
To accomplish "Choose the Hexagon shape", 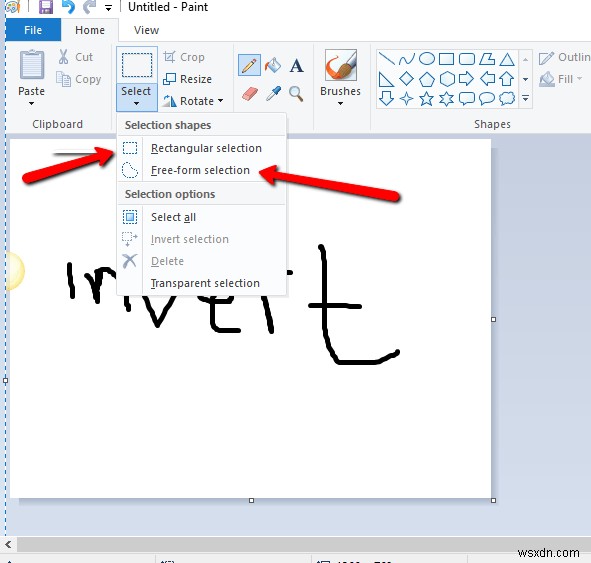I will (x=447, y=79).
